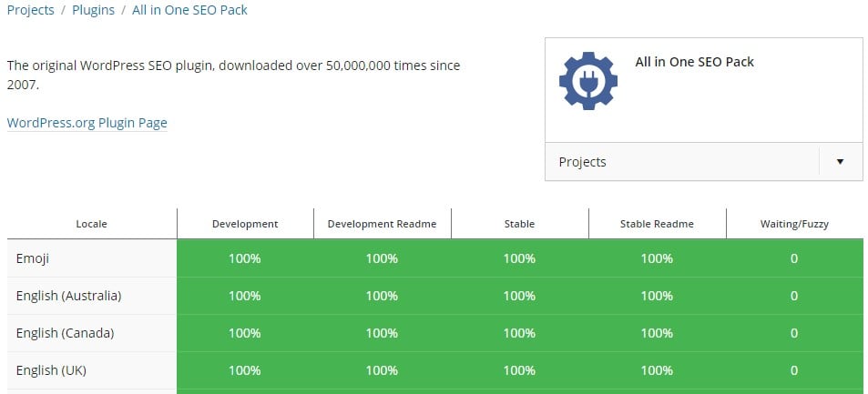Open the Projects menu label
Image resolution: width=868 pixels, height=394 pixels.
point(582,162)
